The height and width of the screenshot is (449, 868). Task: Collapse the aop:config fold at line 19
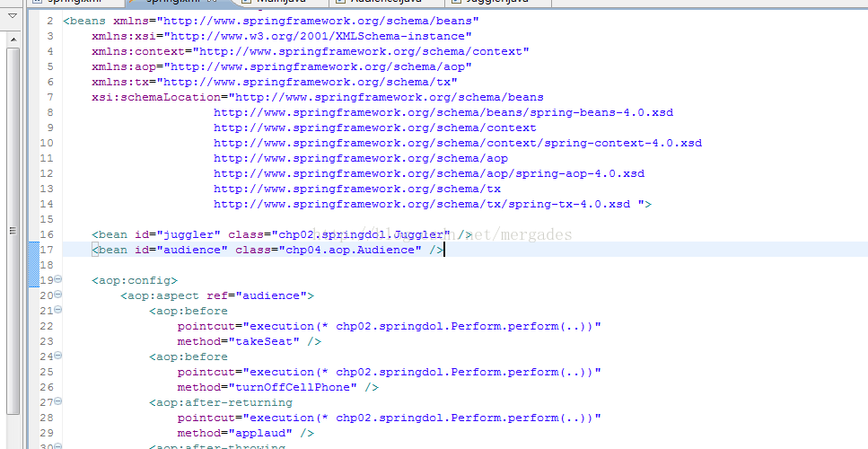(58, 279)
